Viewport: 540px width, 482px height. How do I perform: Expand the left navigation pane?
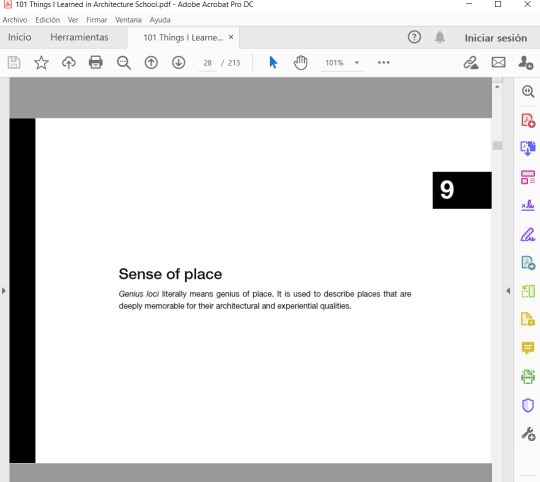click(4, 291)
